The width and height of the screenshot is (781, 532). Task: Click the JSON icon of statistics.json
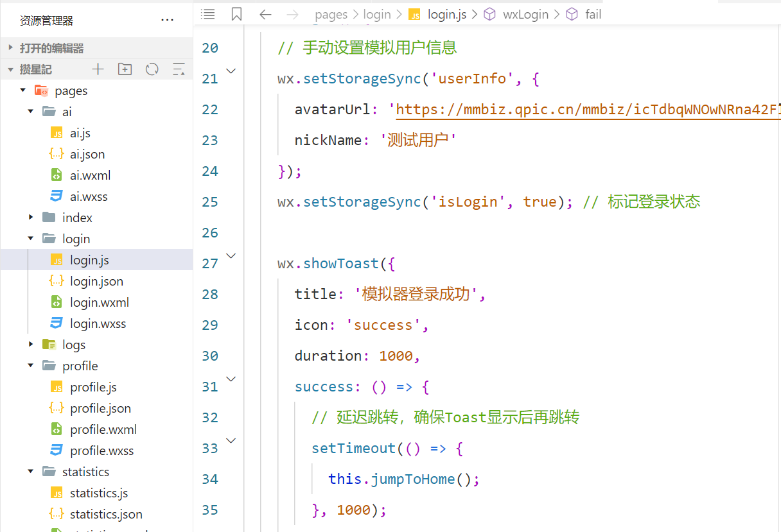click(x=57, y=514)
